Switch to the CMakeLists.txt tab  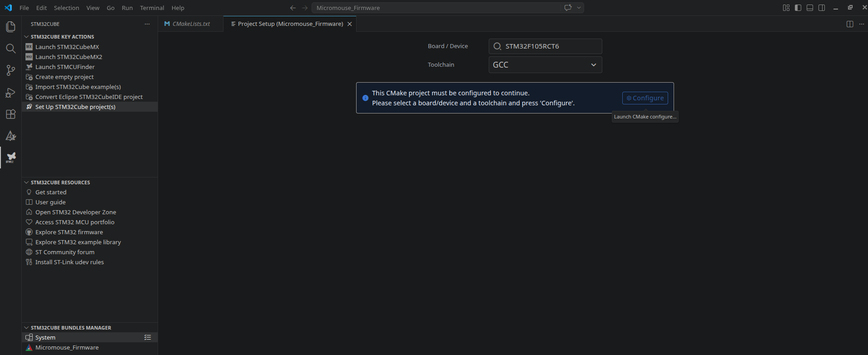(x=191, y=24)
